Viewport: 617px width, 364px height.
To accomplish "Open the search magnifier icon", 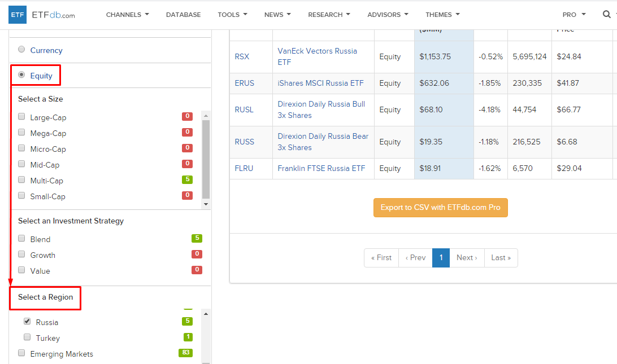I will click(606, 15).
